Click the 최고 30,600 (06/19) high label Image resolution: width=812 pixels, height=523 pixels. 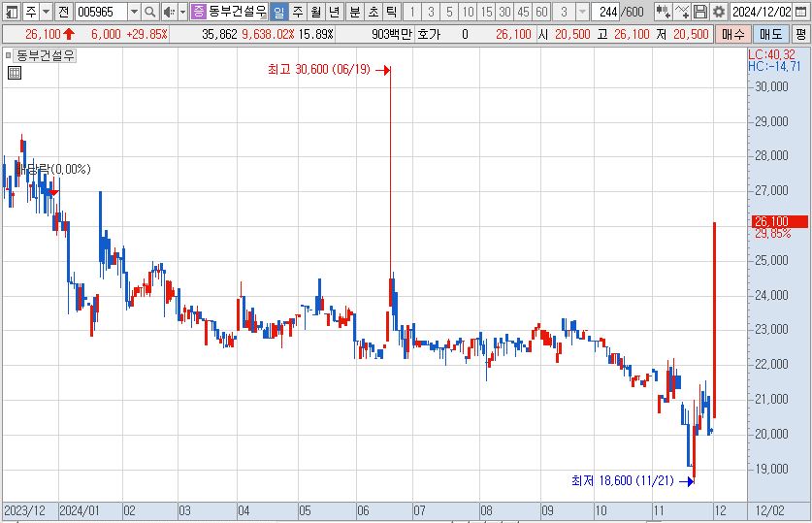tap(319, 70)
